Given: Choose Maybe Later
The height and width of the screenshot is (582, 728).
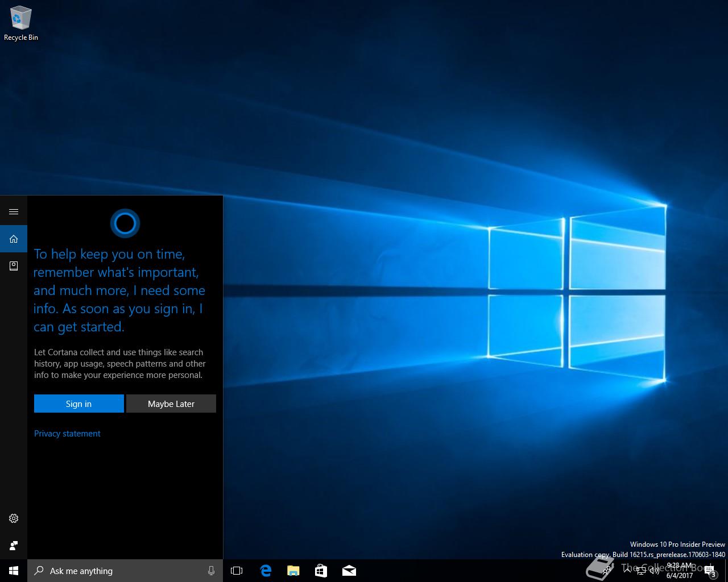Looking at the screenshot, I should pos(171,404).
